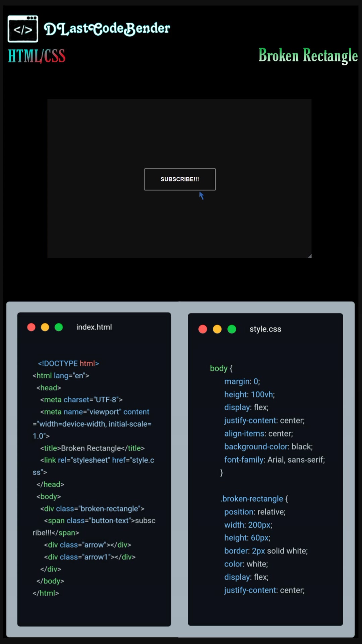This screenshot has height=644, width=362.
Task: Click the .broken-rectangle selector line
Action: click(x=254, y=499)
